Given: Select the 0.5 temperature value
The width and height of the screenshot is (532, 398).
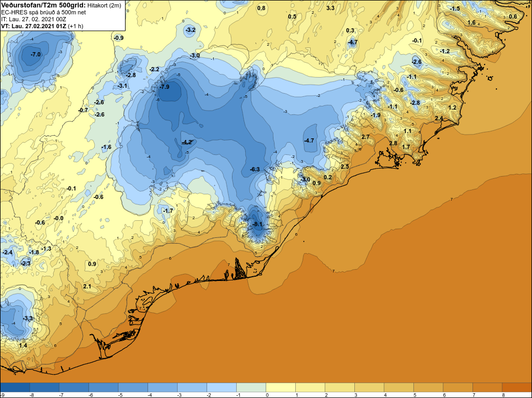Looking at the screenshot, I should tap(292, 17).
